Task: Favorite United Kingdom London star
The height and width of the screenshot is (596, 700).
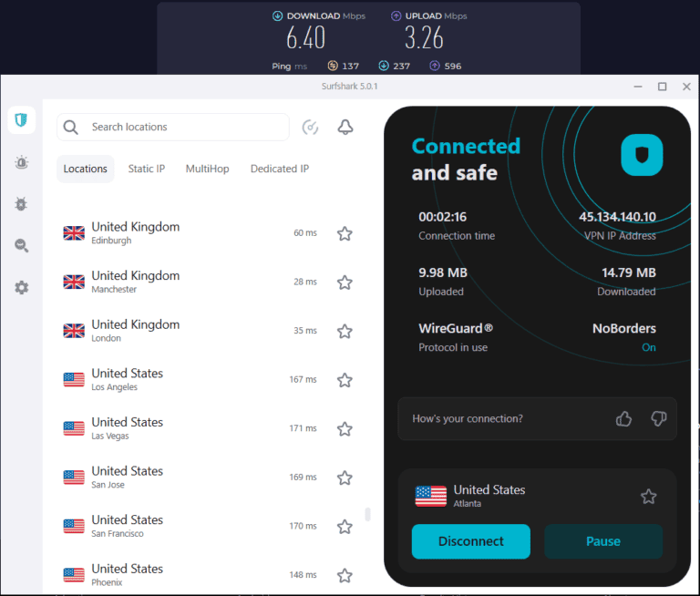Action: 345,331
